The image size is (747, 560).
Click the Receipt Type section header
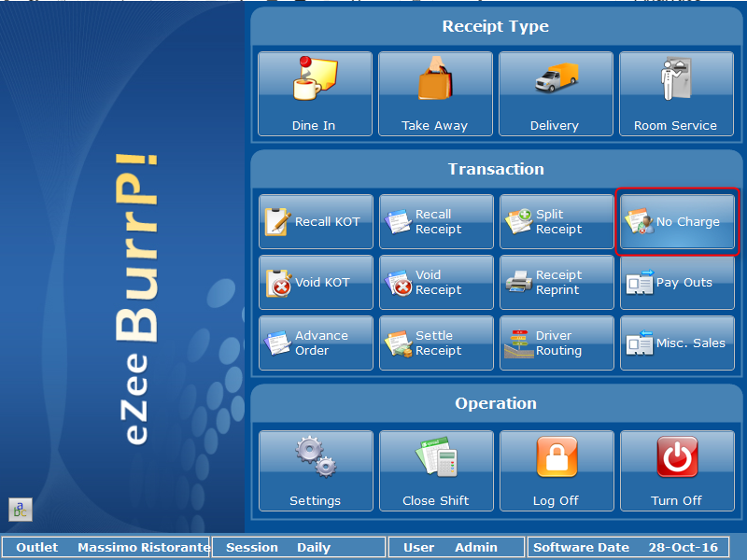(x=496, y=26)
